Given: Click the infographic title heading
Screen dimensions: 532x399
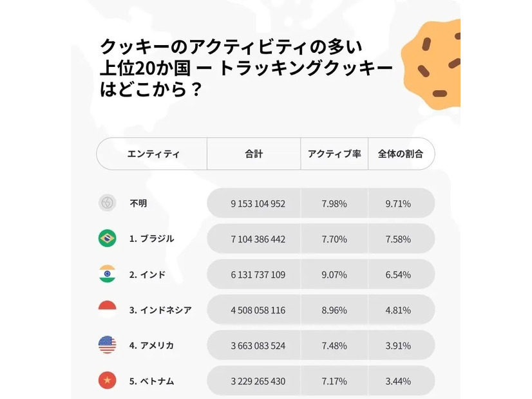Looking at the screenshot, I should 245,68.
